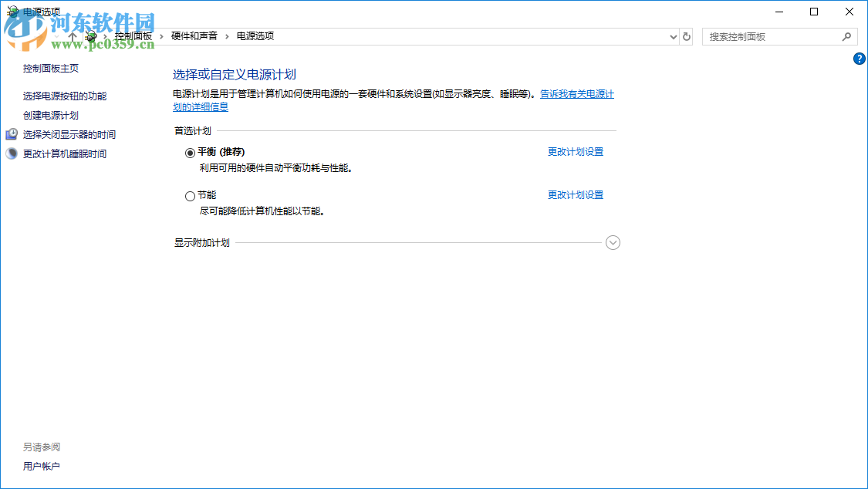
Task: Click the moon icon beside 更改计算机睡眠时间
Action: click(12, 153)
